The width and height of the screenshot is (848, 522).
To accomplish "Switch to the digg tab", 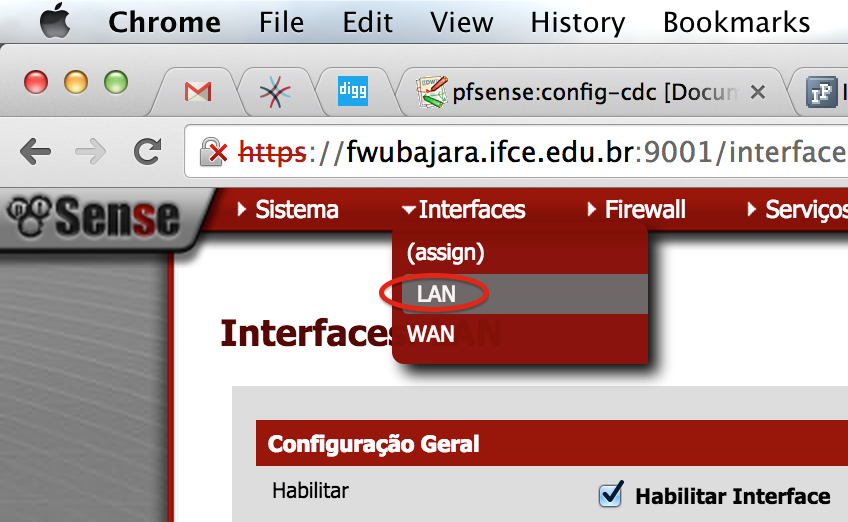I will (353, 91).
